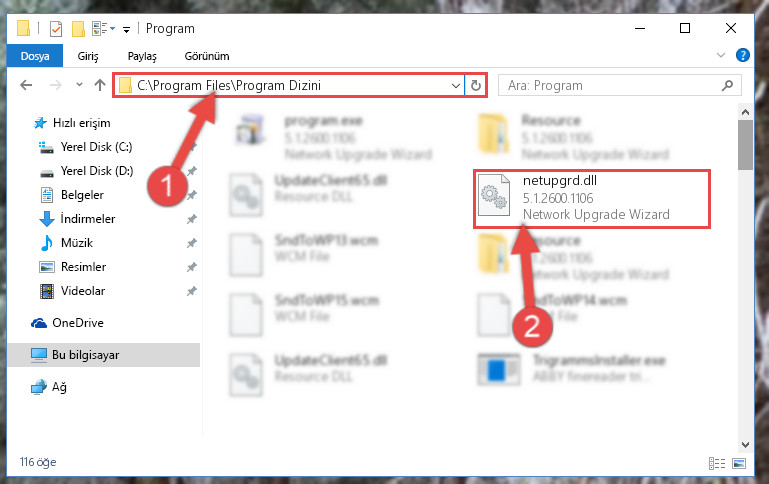Open the help question mark icon
Viewport: 769px width, 484px height.
pos(743,55)
